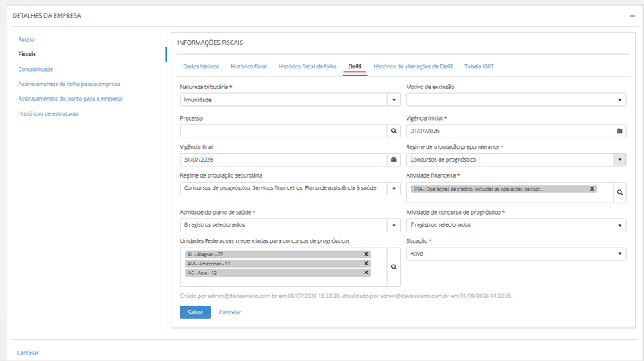Go to the Contabilidade sidebar section

(35, 69)
